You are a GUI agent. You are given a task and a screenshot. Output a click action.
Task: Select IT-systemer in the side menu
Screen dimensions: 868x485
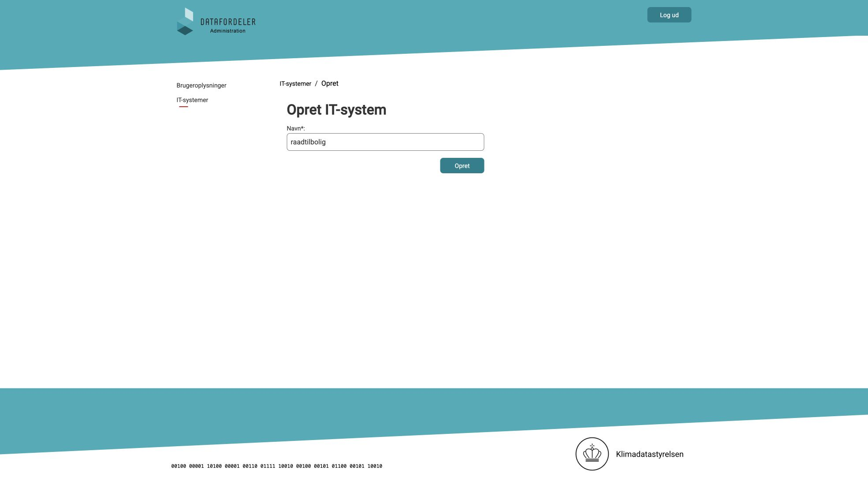point(192,100)
